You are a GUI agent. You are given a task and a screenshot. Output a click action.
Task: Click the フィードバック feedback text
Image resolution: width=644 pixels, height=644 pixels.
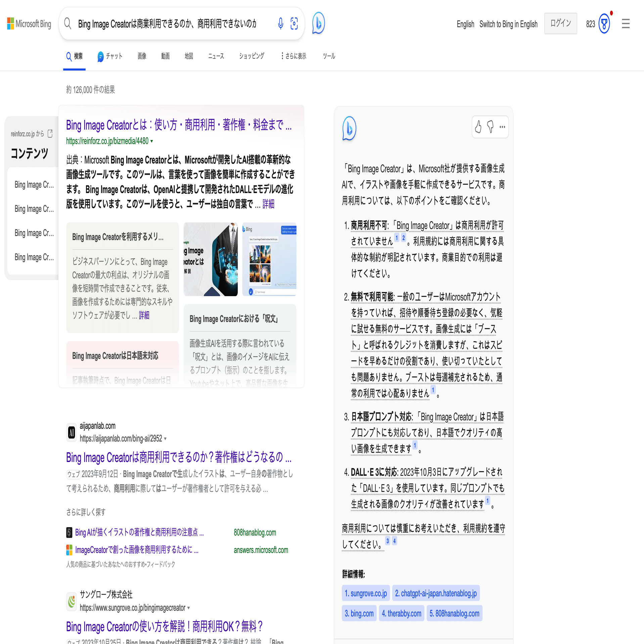coord(161,564)
